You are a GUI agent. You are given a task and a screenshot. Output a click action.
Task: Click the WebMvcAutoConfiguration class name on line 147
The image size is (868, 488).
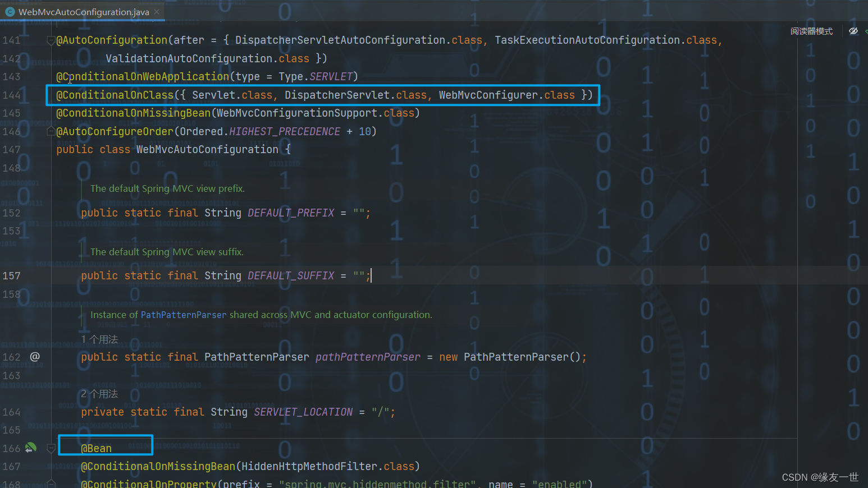click(207, 150)
